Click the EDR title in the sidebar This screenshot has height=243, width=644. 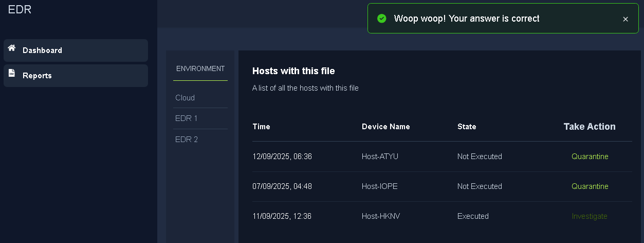20,9
